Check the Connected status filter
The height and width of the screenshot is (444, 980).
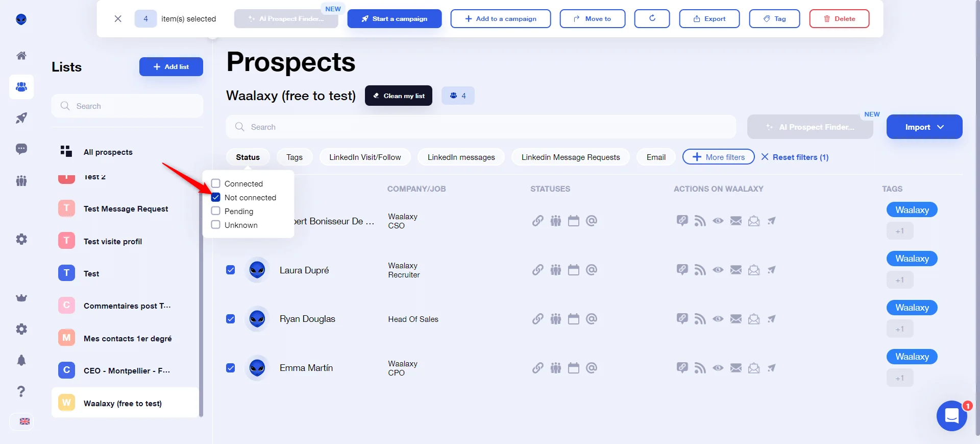(x=216, y=183)
